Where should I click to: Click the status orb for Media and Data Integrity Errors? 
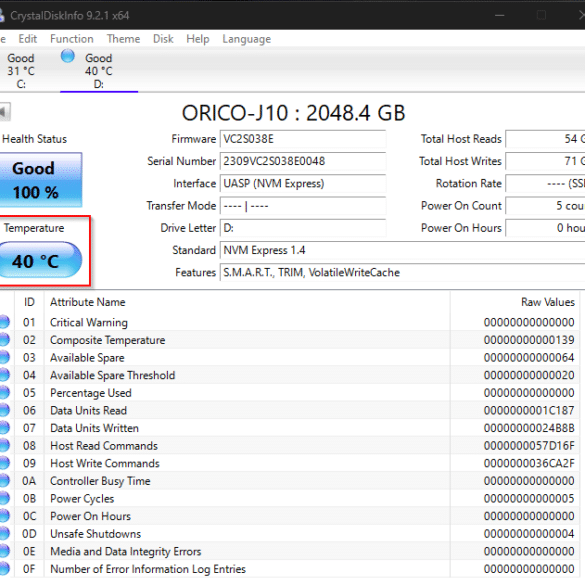click(4, 551)
